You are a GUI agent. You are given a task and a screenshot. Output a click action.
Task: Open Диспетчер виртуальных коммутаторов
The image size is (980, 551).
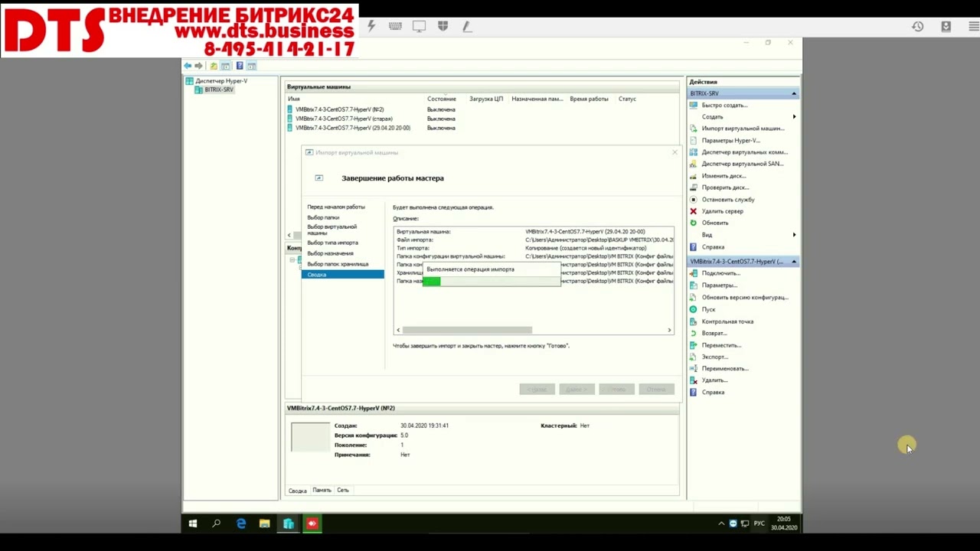tap(744, 152)
